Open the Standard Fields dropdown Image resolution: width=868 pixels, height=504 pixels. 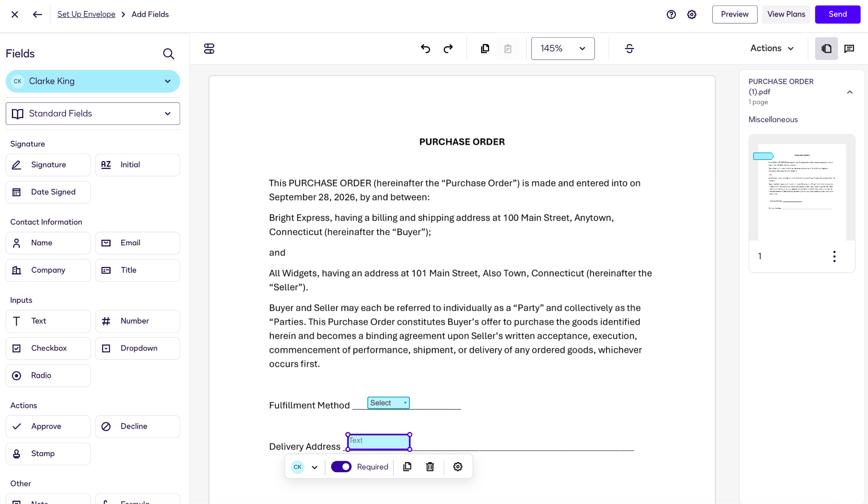click(x=93, y=114)
